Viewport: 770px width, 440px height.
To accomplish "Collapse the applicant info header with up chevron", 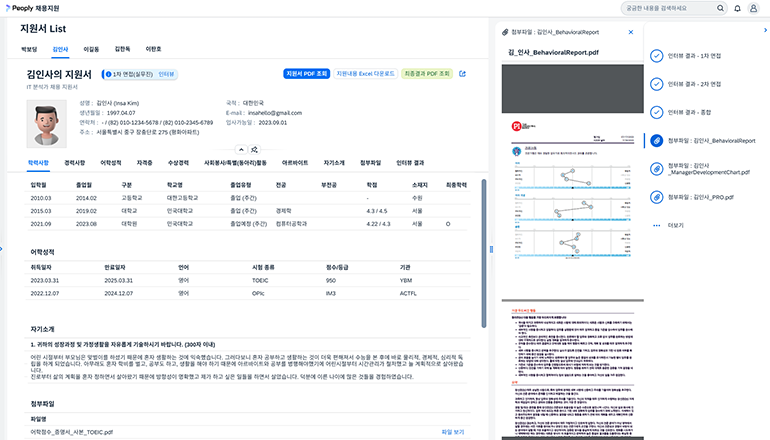I will (241, 149).
